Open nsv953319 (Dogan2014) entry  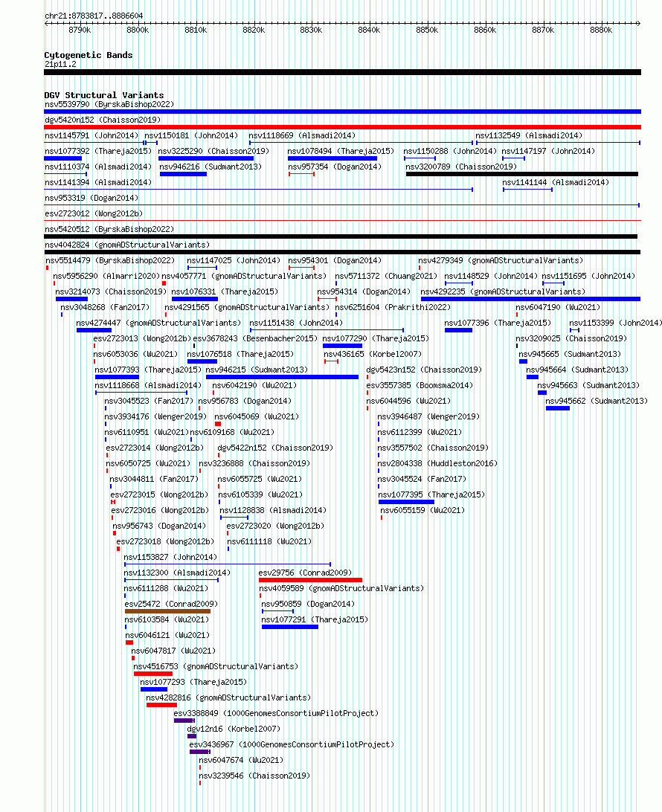(91, 198)
